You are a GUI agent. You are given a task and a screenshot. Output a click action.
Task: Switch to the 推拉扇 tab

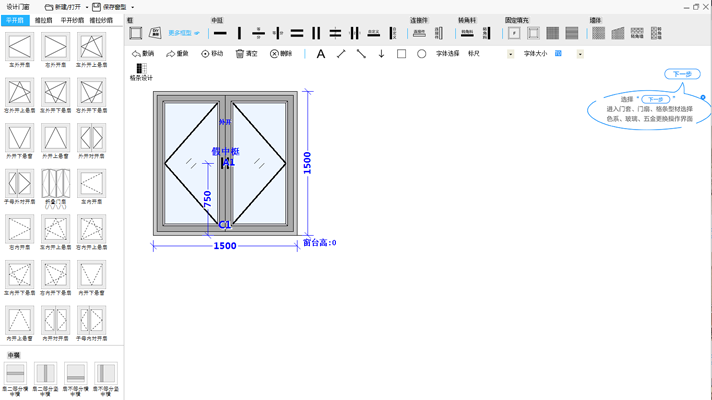click(x=44, y=20)
